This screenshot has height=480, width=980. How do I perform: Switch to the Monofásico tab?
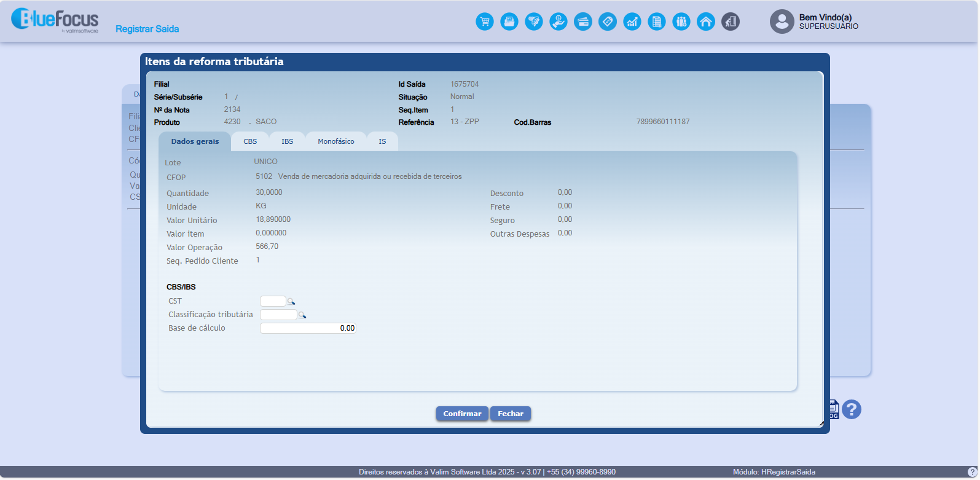[336, 141]
